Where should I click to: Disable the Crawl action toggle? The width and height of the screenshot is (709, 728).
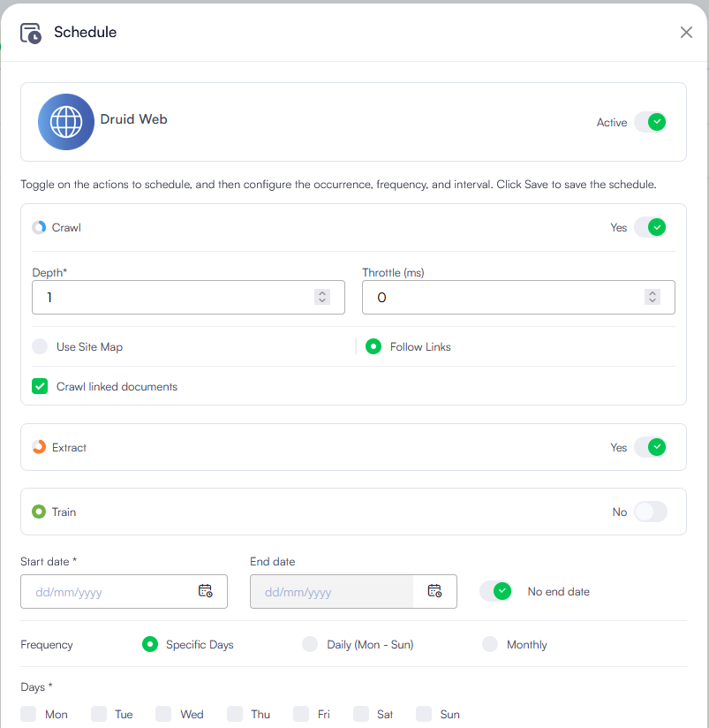(x=651, y=227)
